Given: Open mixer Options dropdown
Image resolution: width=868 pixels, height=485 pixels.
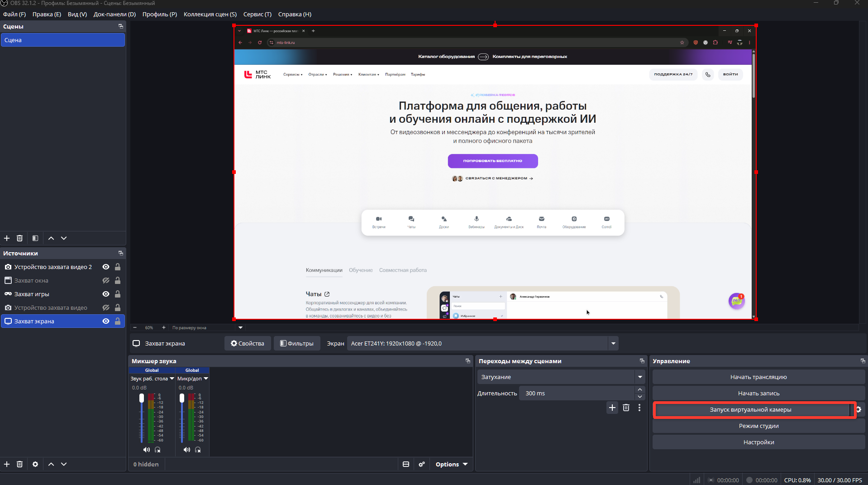Looking at the screenshot, I should [452, 464].
